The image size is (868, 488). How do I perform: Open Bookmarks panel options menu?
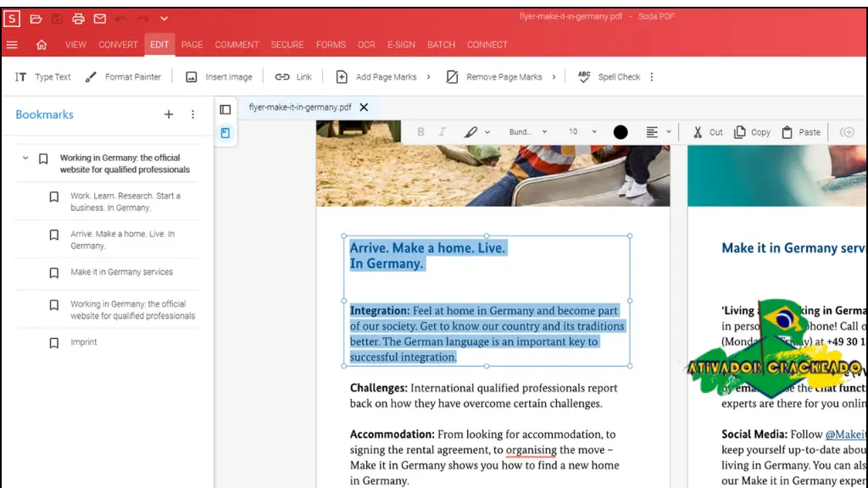[x=192, y=114]
